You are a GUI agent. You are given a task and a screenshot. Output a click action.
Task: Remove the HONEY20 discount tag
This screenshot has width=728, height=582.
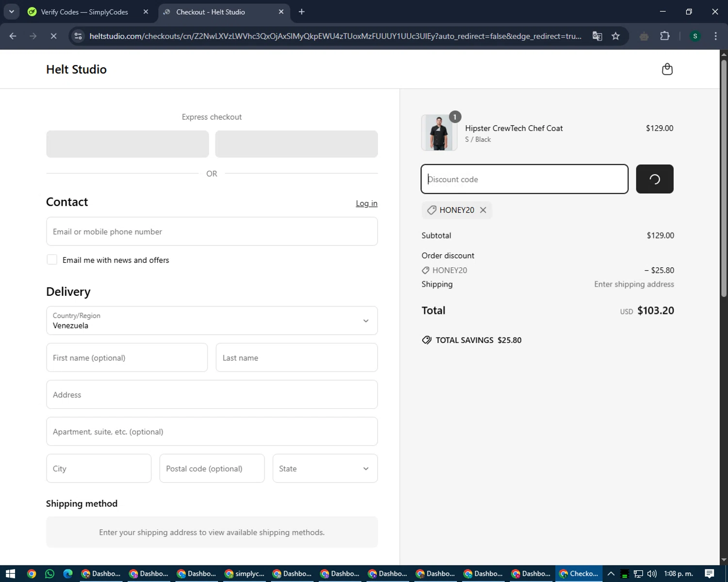click(x=483, y=210)
